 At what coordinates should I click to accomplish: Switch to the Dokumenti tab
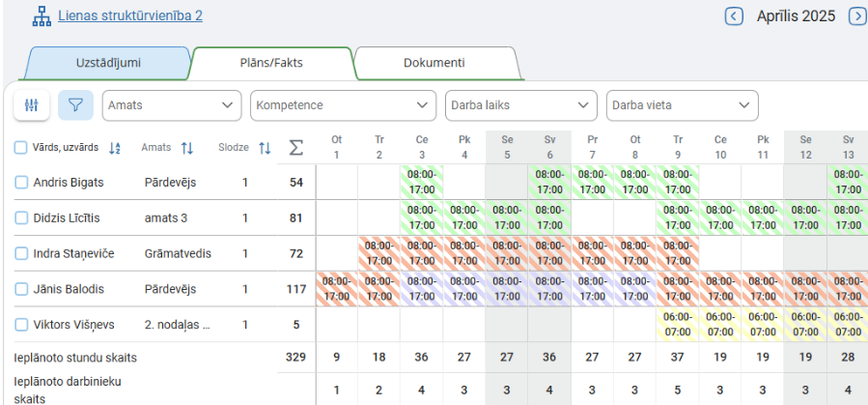434,63
